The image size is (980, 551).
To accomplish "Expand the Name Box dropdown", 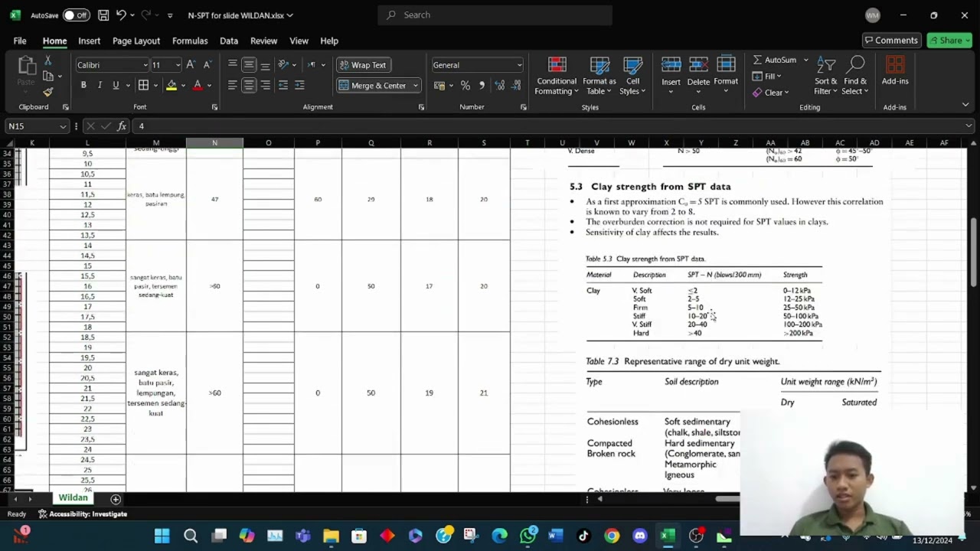I will pos(62,126).
